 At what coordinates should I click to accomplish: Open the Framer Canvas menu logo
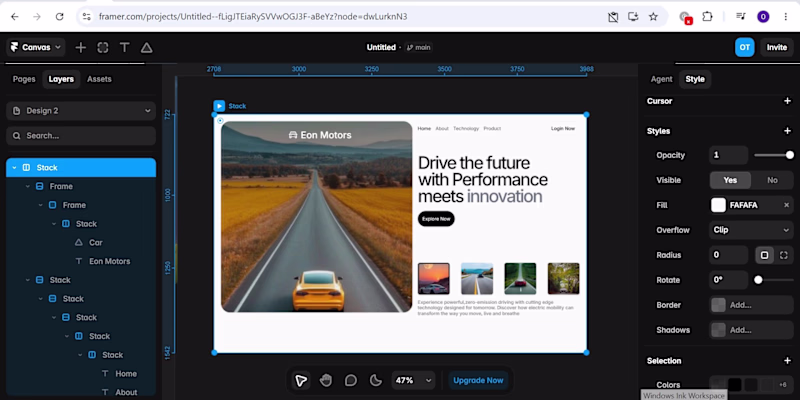click(14, 47)
